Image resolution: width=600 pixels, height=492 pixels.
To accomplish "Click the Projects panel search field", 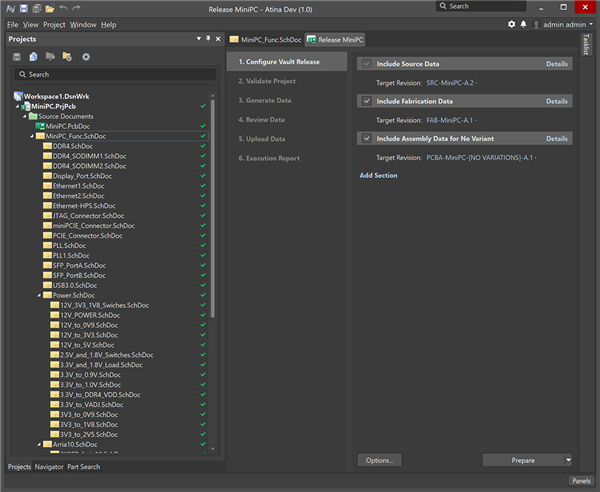I will [x=112, y=74].
